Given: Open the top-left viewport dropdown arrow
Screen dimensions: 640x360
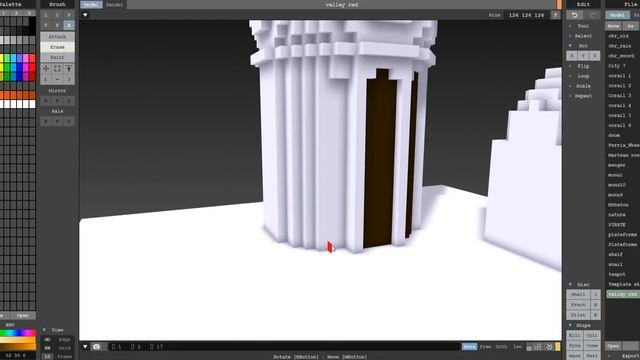Looking at the screenshot, I should point(85,15).
